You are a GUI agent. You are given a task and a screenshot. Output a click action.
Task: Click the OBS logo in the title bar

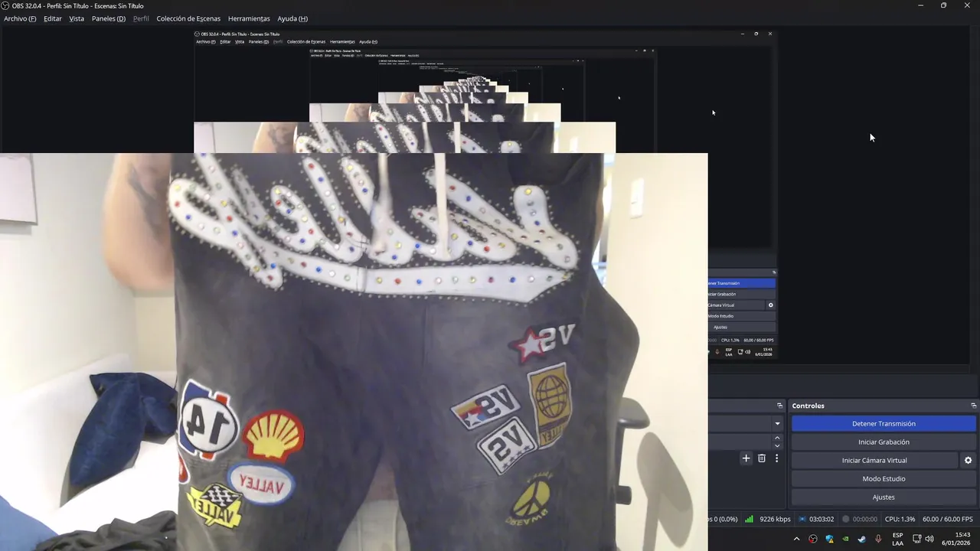[x=6, y=5]
